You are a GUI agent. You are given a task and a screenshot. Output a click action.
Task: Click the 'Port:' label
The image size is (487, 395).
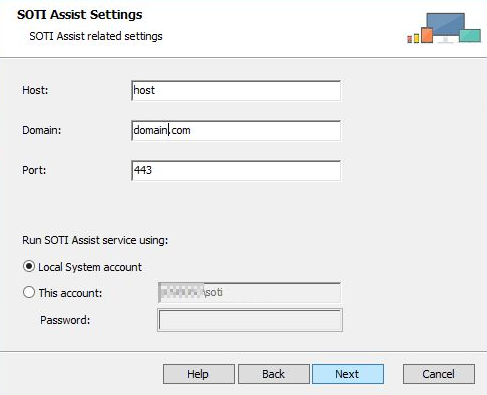34,170
